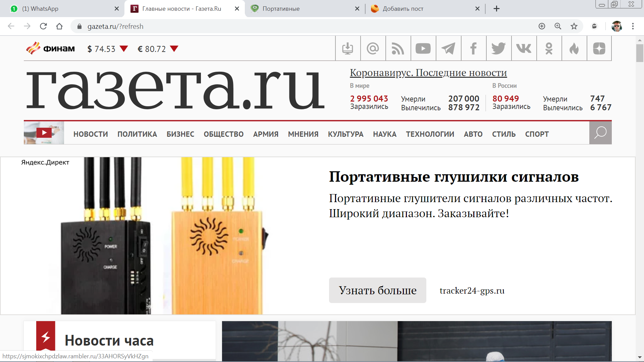
Task: Click the site search magnifier button
Action: [x=600, y=133]
